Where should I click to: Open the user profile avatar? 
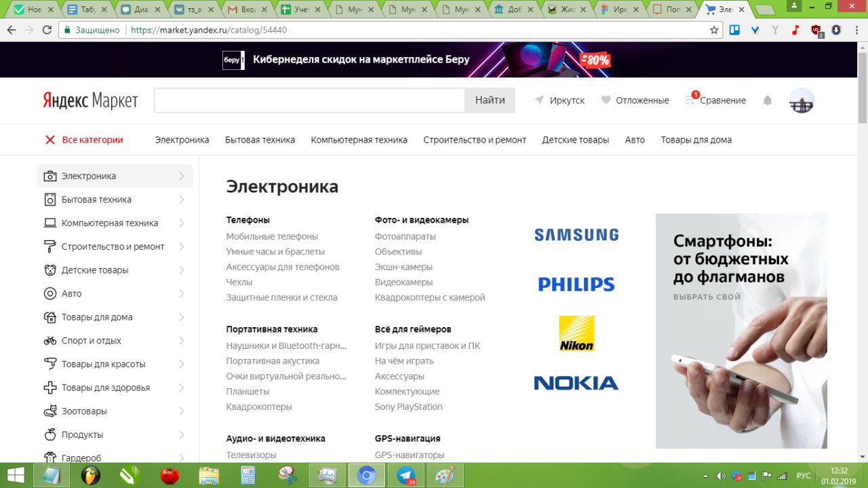point(802,100)
